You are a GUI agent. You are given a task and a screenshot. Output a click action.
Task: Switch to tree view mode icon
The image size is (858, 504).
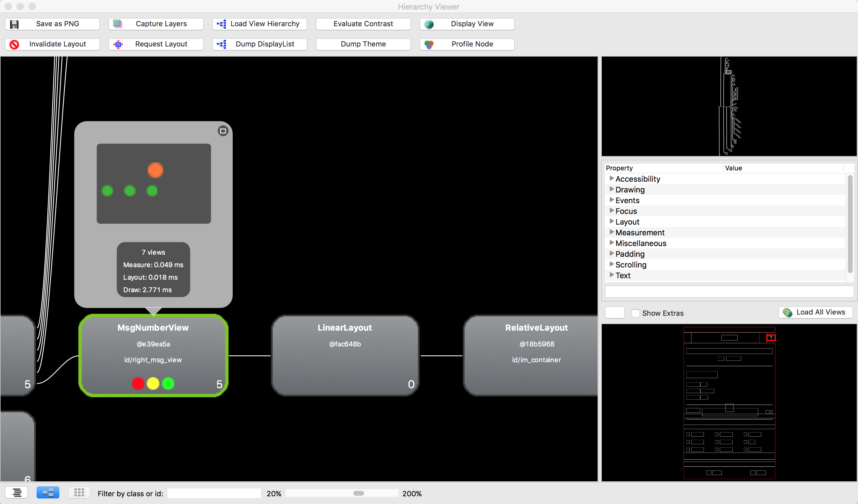click(x=16, y=492)
